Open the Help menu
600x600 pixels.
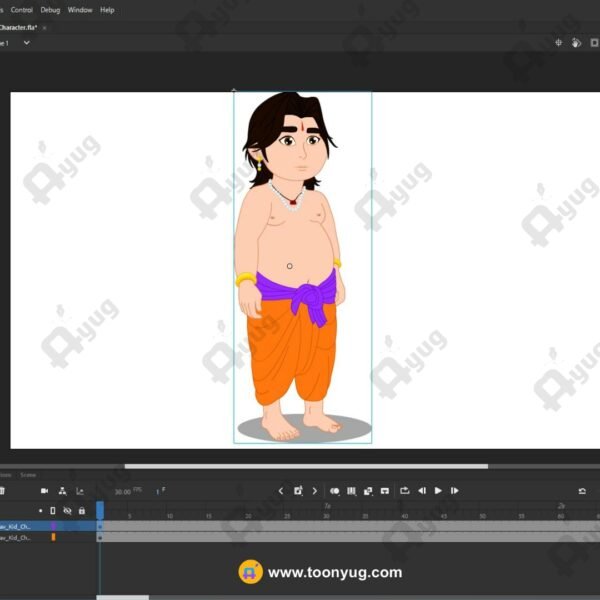click(107, 10)
